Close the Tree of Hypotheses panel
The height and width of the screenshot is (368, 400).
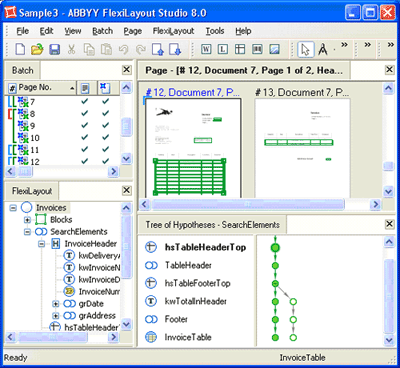click(389, 224)
